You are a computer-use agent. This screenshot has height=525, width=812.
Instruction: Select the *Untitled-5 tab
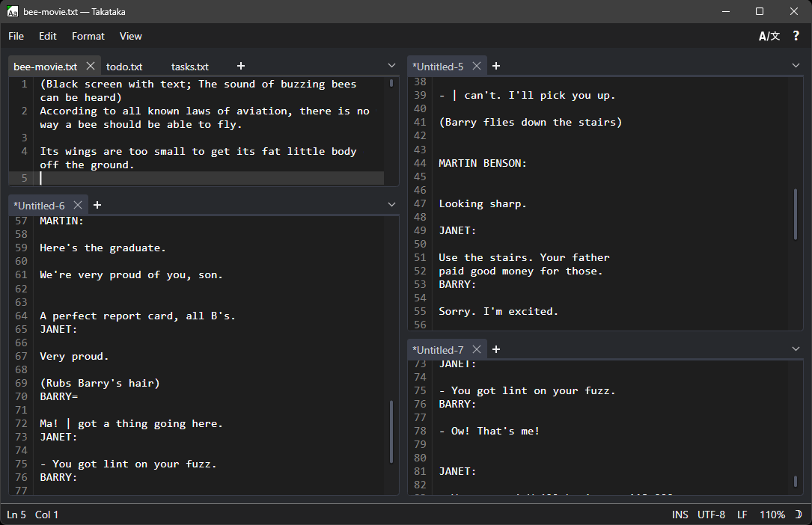(x=438, y=67)
